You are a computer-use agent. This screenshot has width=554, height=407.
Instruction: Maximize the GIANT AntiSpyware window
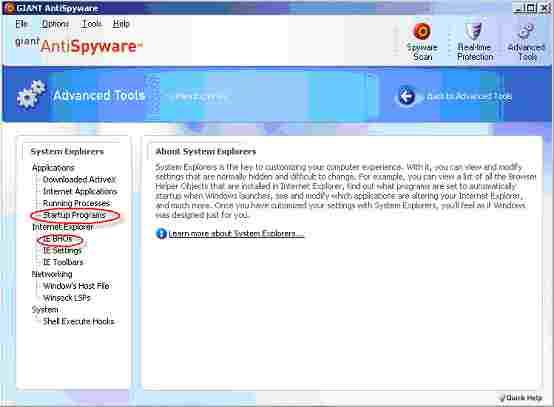531,8
